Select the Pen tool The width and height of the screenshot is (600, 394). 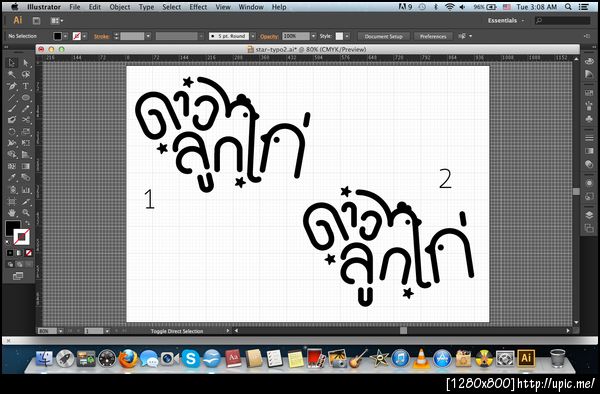[12, 86]
